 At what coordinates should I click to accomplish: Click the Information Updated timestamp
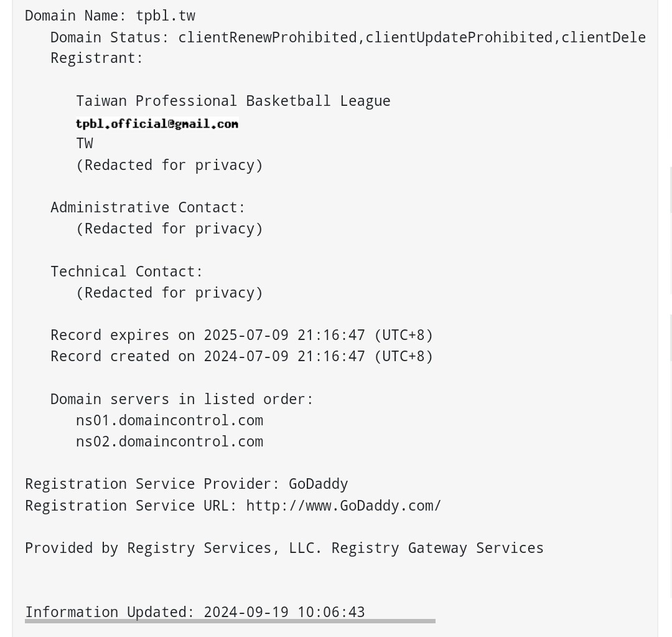pos(195,611)
